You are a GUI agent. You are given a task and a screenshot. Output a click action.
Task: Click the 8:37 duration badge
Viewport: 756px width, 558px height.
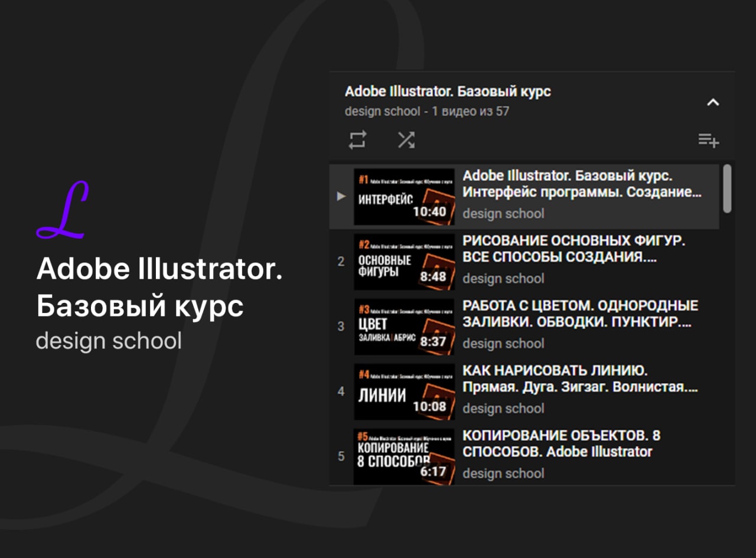434,341
